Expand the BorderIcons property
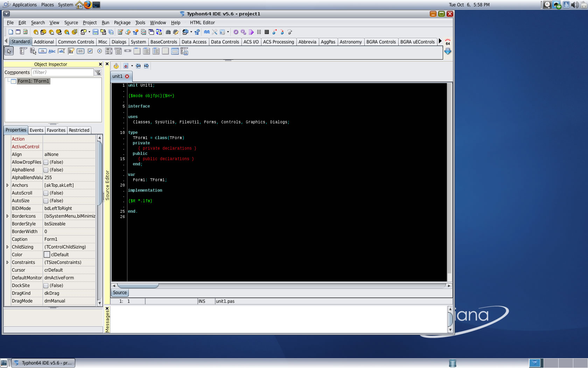This screenshot has height=368, width=588. pyautogui.click(x=7, y=216)
